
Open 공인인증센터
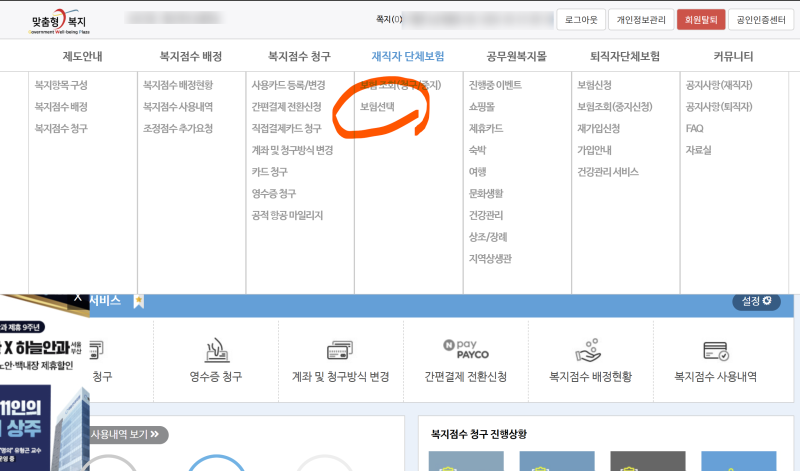tap(761, 20)
